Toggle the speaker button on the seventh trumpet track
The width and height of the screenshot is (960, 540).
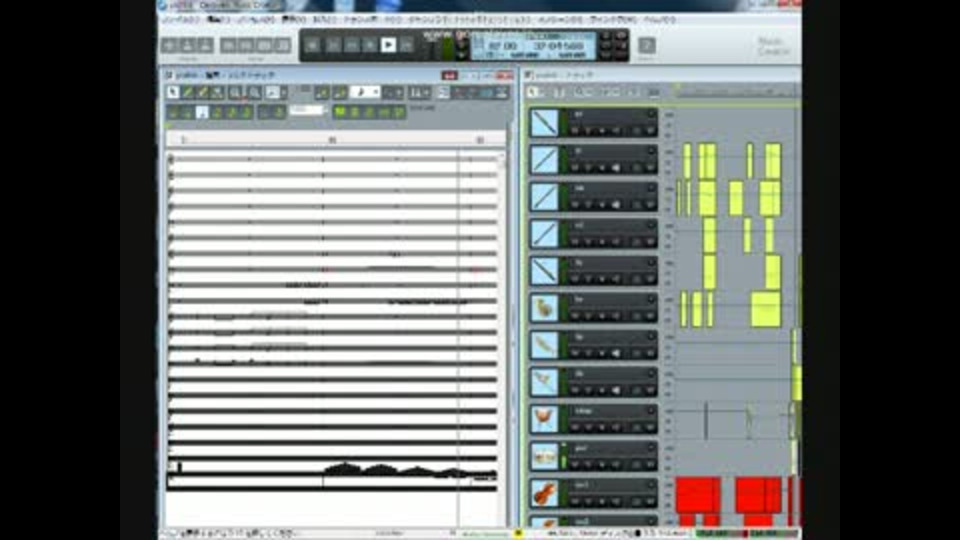click(x=616, y=353)
